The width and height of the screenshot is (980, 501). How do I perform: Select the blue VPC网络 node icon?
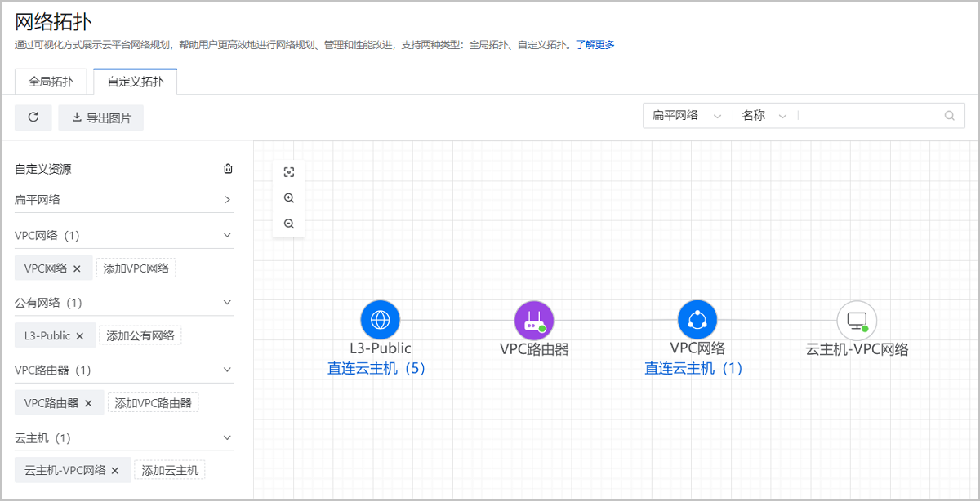(697, 320)
